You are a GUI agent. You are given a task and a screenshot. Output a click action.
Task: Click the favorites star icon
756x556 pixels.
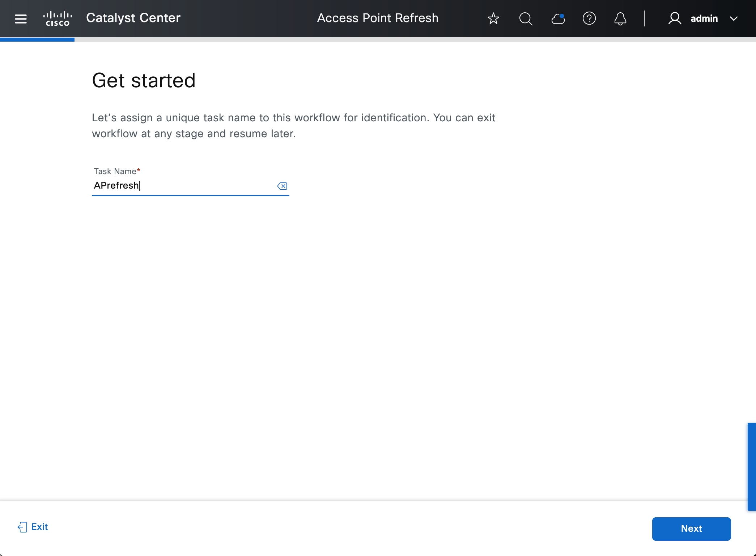[493, 18]
